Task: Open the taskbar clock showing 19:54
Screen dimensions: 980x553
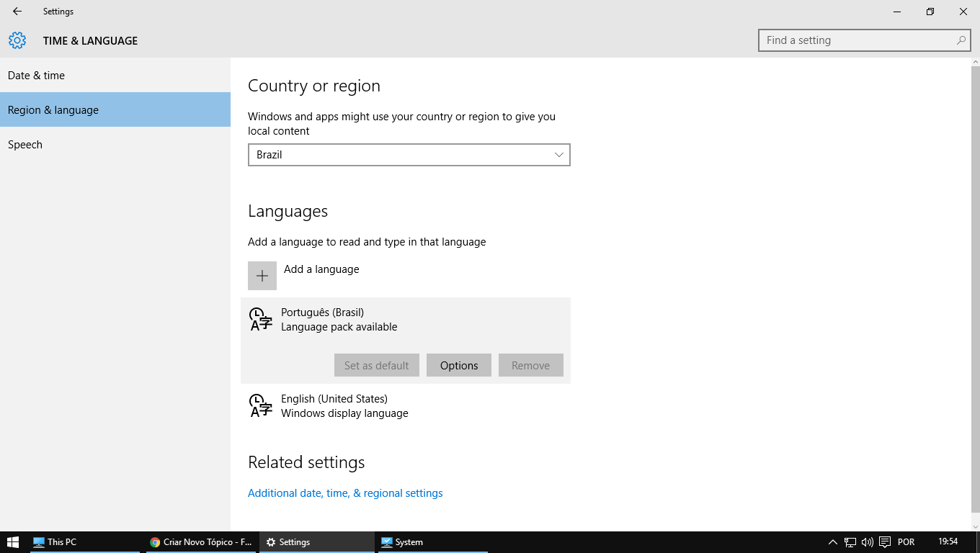Action: coord(948,541)
